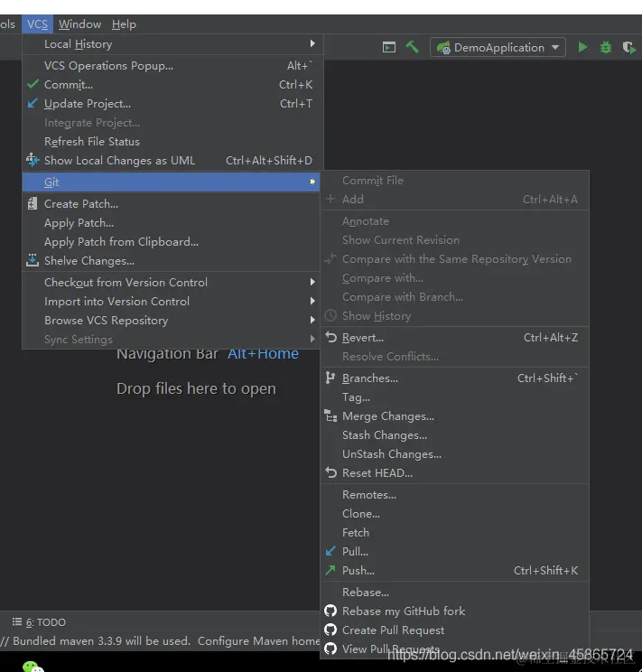The height and width of the screenshot is (672, 642).
Task: Open the Help menu
Action: [x=124, y=24]
